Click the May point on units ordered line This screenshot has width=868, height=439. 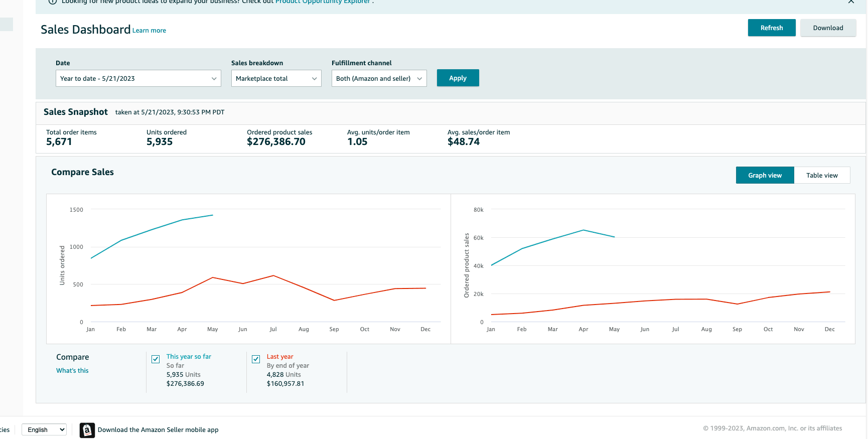213,215
